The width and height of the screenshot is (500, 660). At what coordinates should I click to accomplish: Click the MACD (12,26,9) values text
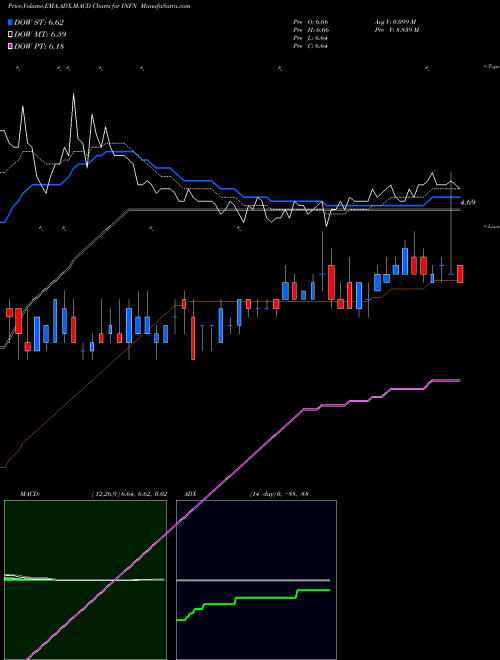coord(129,494)
